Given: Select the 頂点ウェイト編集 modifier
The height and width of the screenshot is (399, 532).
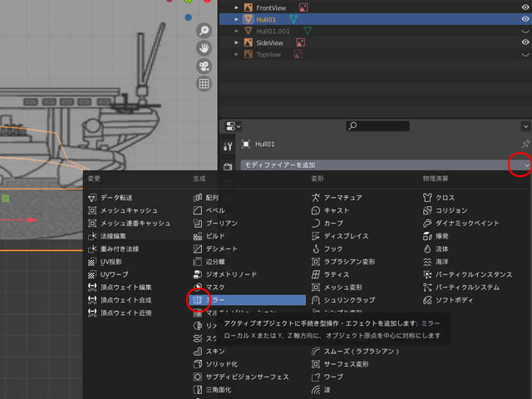Looking at the screenshot, I should (x=120, y=288).
